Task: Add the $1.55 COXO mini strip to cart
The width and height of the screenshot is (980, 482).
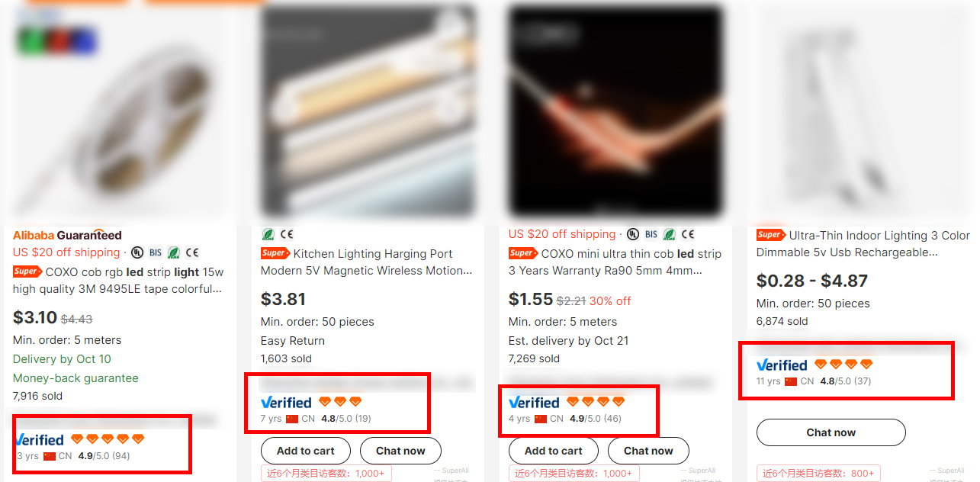Action: click(x=554, y=451)
